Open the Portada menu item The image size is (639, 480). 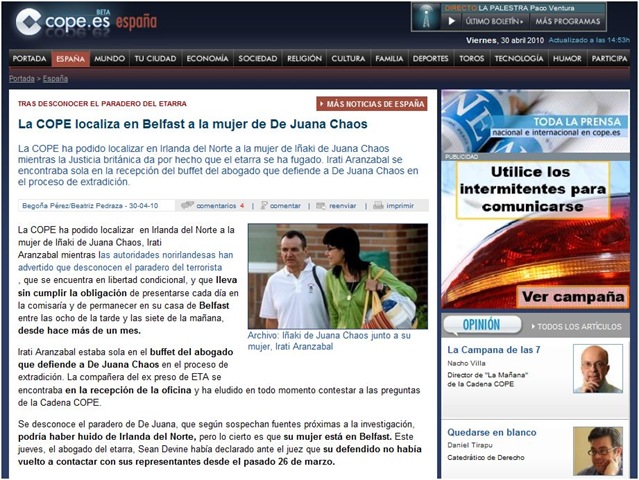coord(30,59)
